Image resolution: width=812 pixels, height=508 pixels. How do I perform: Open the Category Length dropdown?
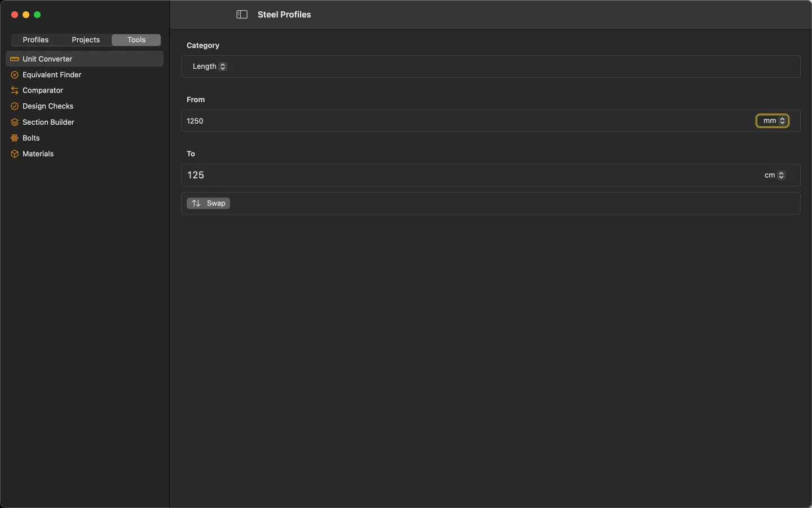[209, 67]
